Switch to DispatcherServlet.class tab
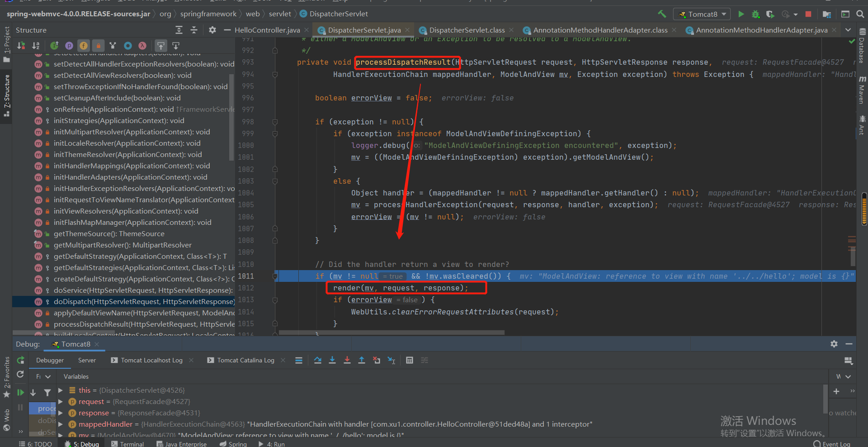The image size is (868, 447). [x=467, y=30]
